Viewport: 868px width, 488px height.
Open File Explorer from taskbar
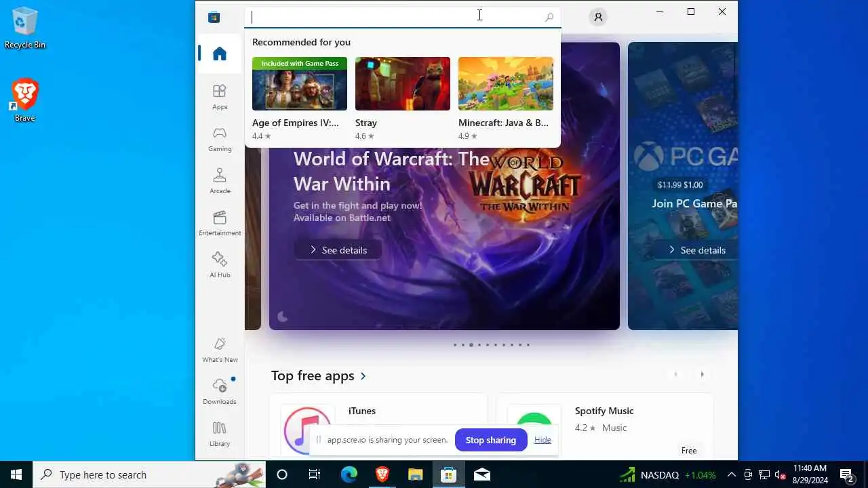coord(415,474)
